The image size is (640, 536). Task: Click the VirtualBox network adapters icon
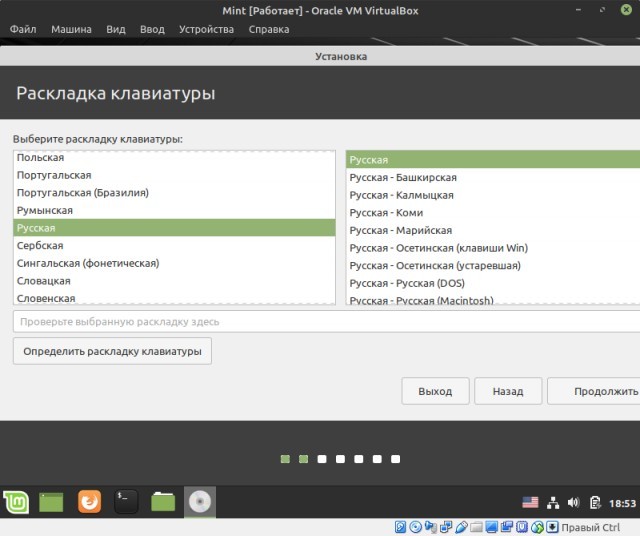coord(446,527)
